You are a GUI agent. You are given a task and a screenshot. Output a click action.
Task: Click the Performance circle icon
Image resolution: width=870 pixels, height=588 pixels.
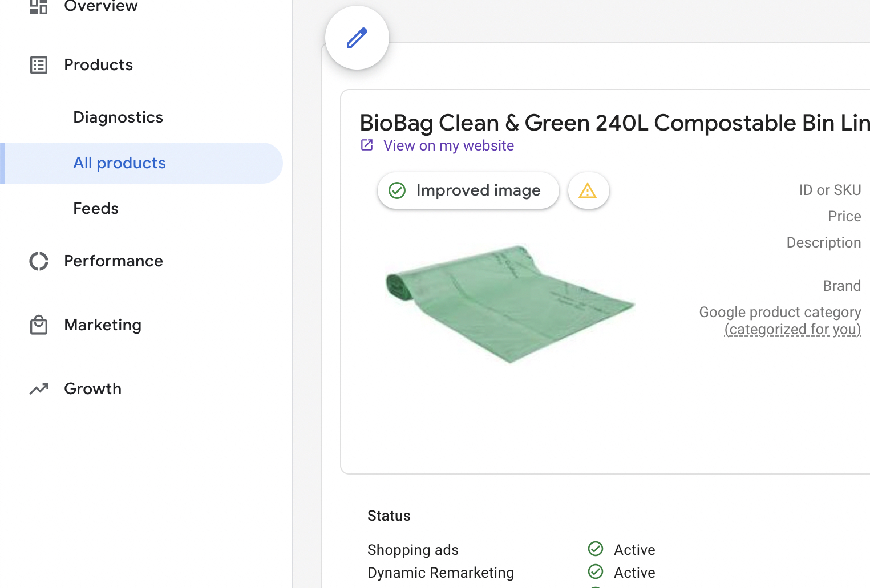pyautogui.click(x=39, y=261)
